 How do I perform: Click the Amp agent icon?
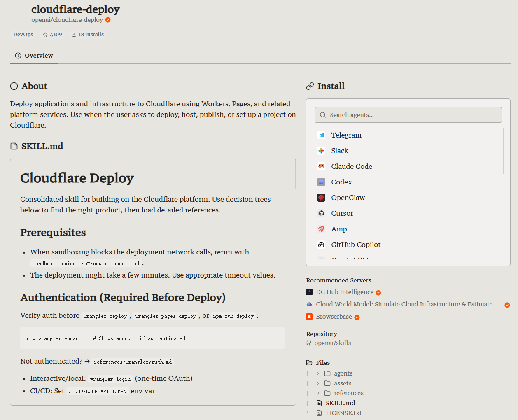[x=321, y=229]
